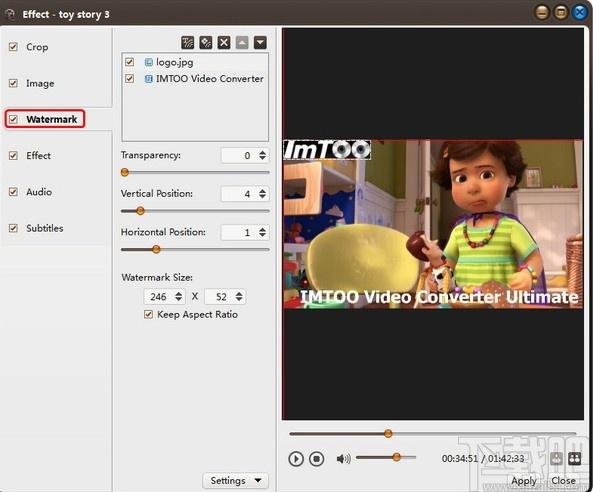The image size is (593, 492).
Task: Click the video seek bar handle
Action: tap(388, 434)
